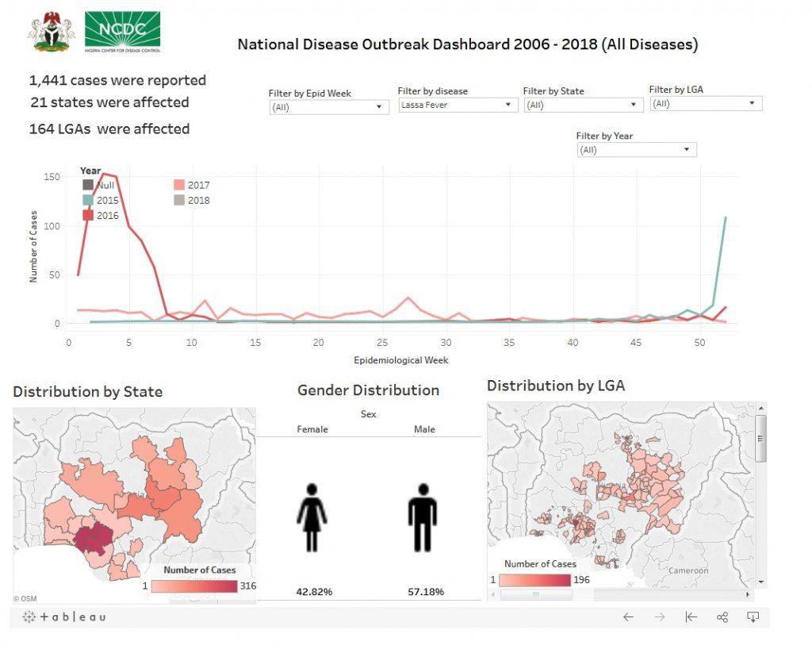The height and width of the screenshot is (653, 812).
Task: Open the Filter by Epid Week dropdown
Action: click(x=329, y=107)
